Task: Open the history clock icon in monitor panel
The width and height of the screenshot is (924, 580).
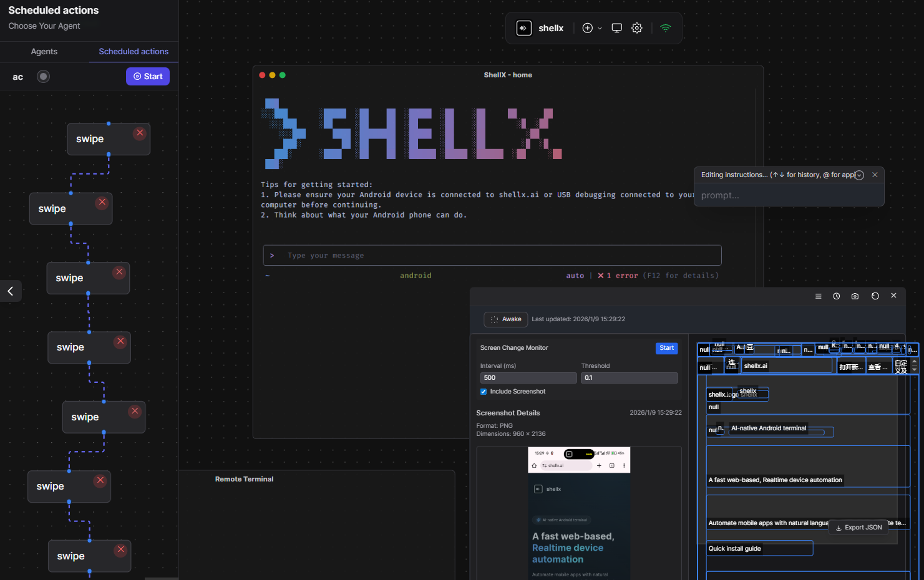Action: pyautogui.click(x=836, y=296)
